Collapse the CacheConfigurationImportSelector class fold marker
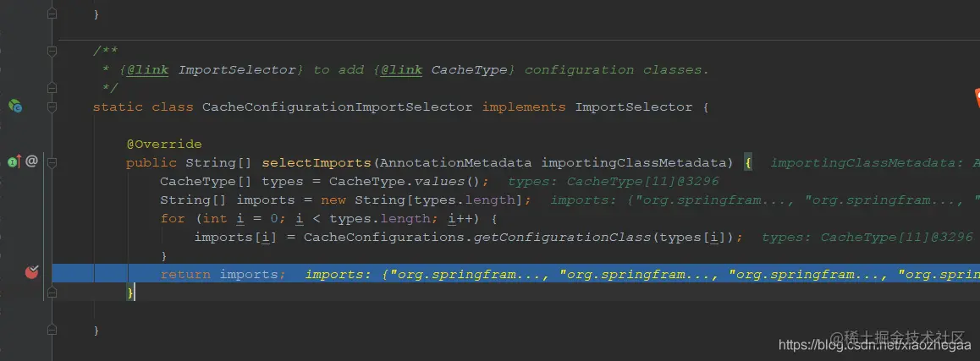The height and width of the screenshot is (361, 980). click(52, 107)
